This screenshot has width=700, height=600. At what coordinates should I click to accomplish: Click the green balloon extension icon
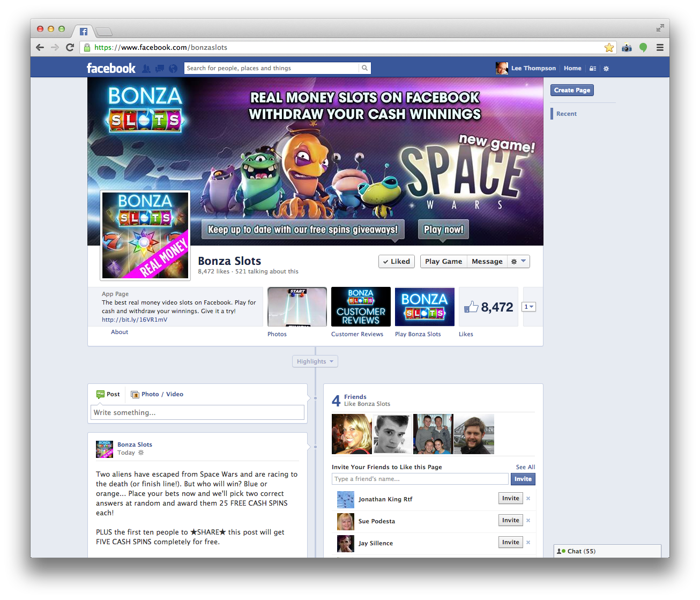[643, 48]
